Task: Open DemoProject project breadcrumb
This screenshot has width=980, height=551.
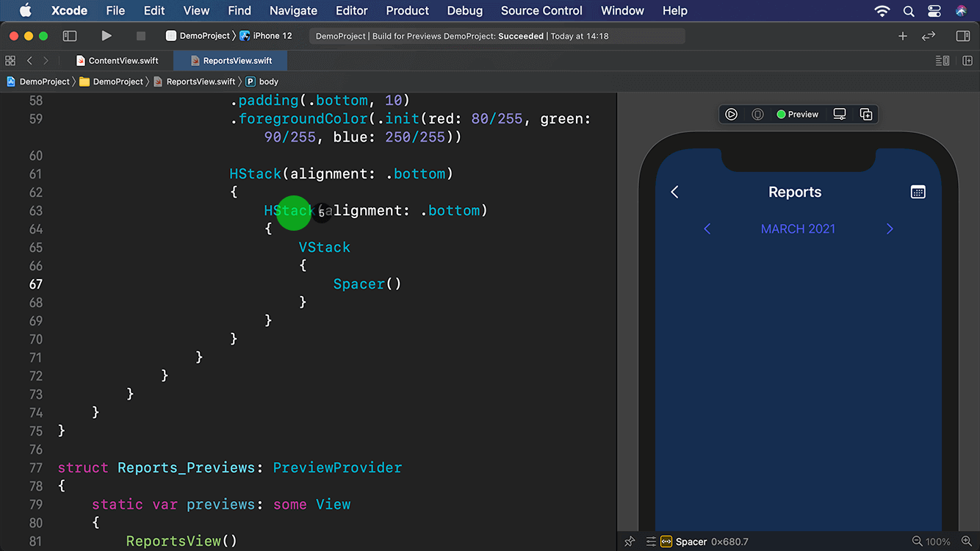Action: (38, 82)
